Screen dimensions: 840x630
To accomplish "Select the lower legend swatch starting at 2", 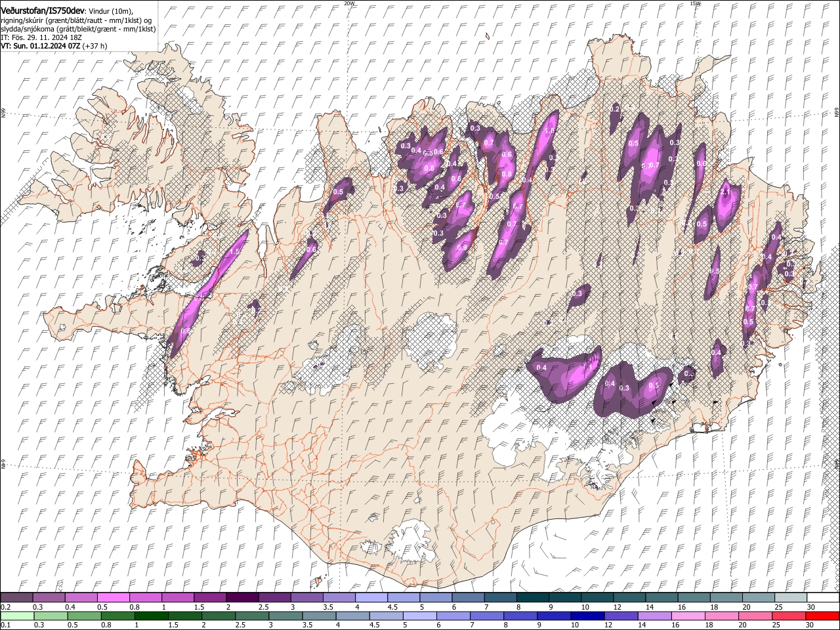I will coord(219,616).
